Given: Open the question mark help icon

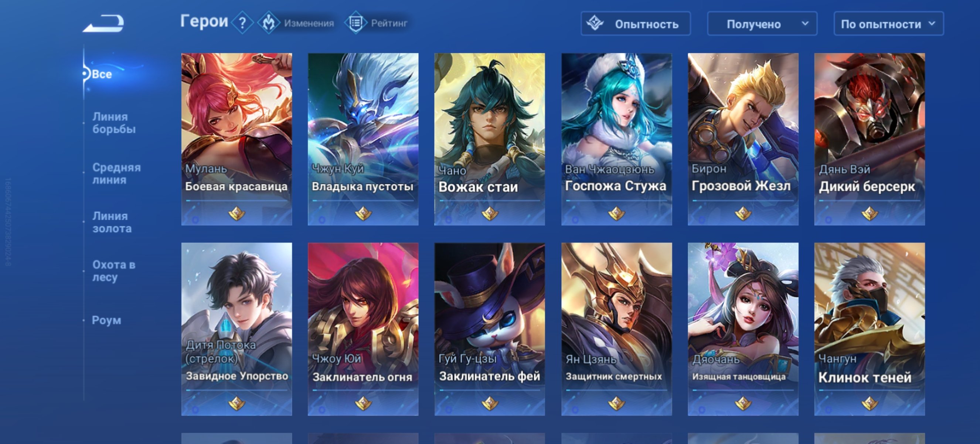Looking at the screenshot, I should pos(242,23).
